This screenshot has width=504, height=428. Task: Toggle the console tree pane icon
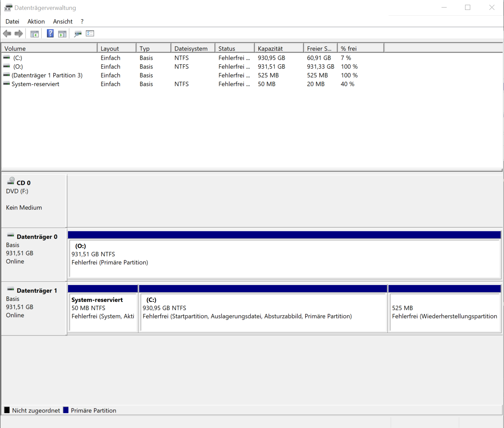(x=34, y=34)
